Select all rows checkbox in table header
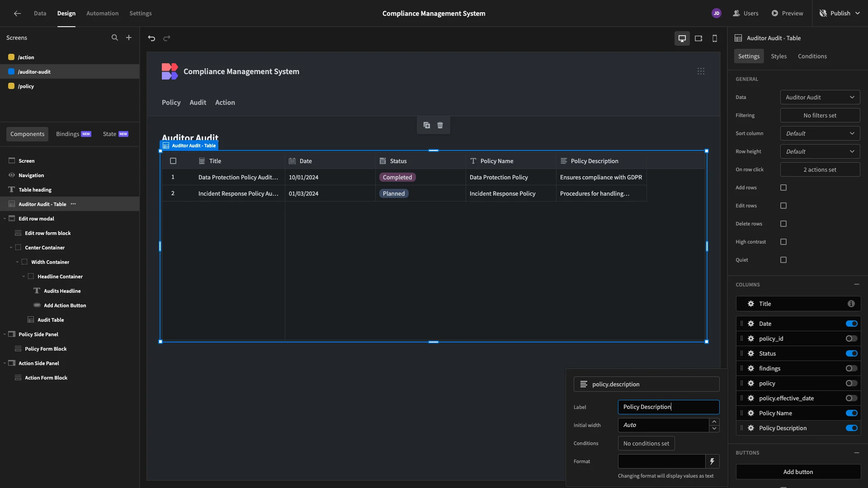The width and height of the screenshot is (868, 488). tap(173, 161)
